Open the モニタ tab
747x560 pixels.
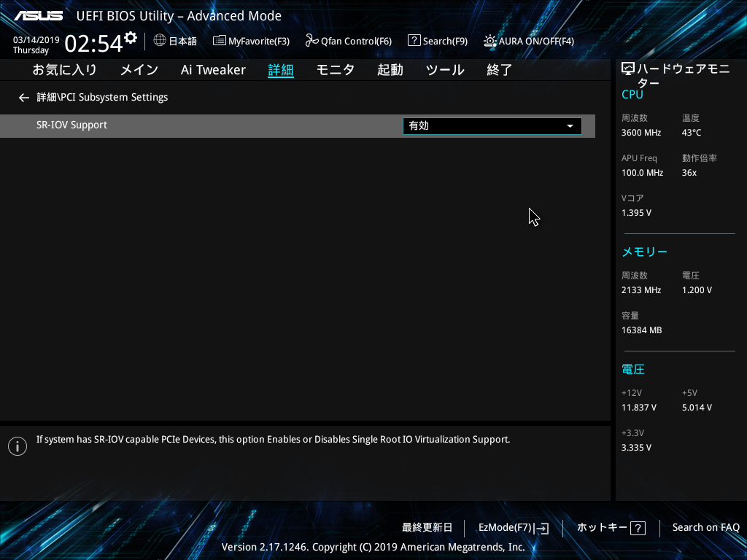[x=336, y=70]
